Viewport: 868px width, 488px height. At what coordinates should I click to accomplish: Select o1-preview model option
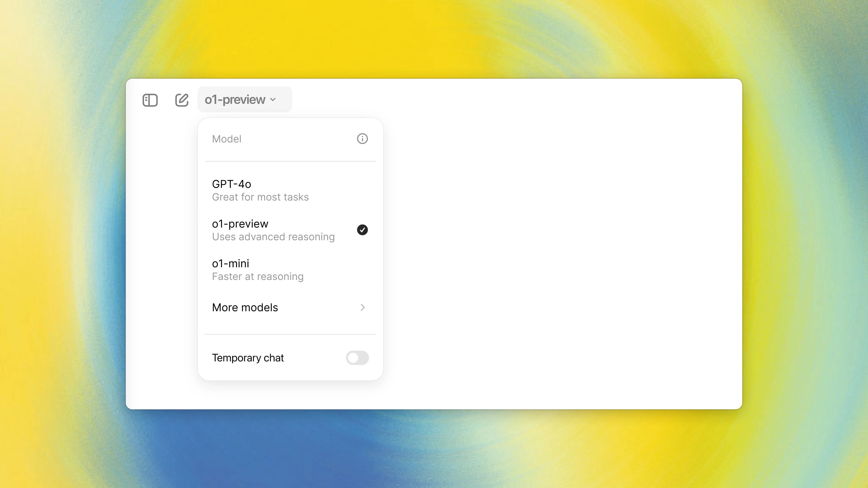click(290, 229)
